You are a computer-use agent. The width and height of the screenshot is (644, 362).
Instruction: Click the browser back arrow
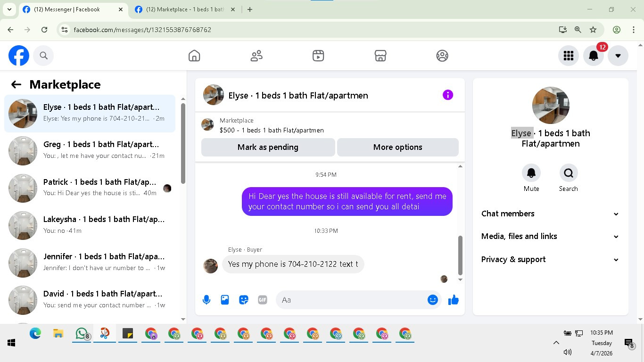point(10,30)
